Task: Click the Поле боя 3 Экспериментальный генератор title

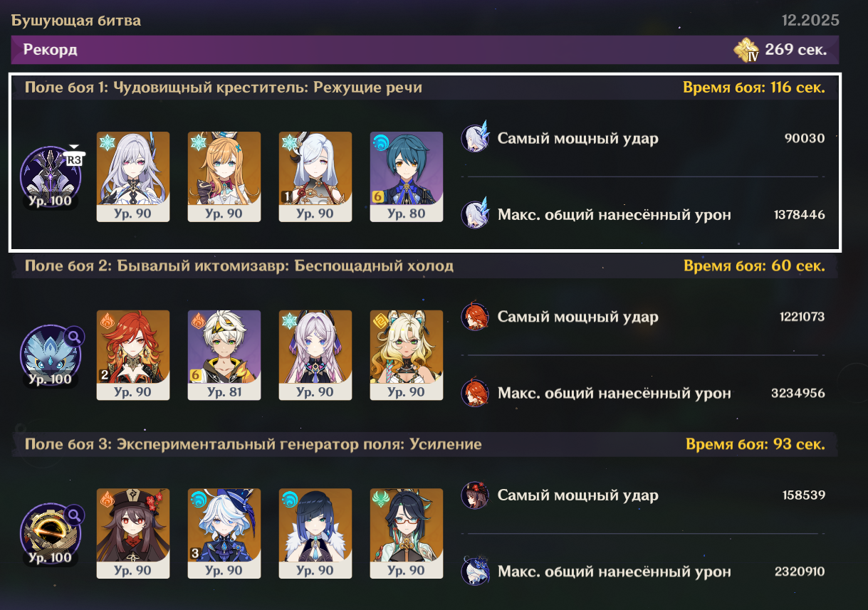Action: coord(253,445)
